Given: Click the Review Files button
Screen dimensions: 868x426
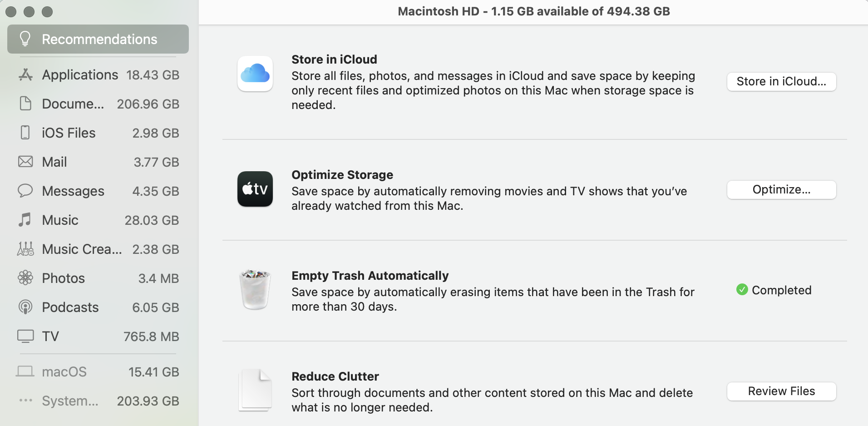Looking at the screenshot, I should pyautogui.click(x=781, y=391).
